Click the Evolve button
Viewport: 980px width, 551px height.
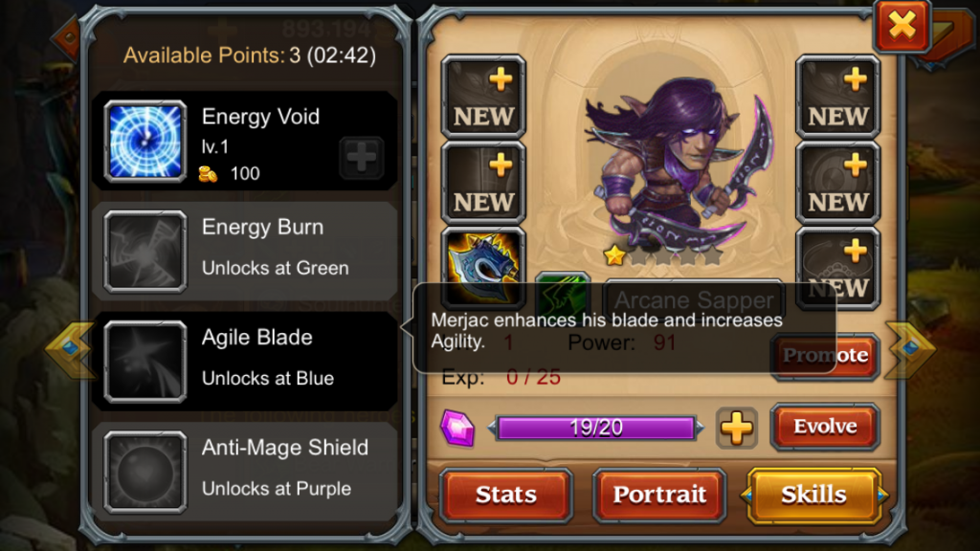pyautogui.click(x=825, y=427)
